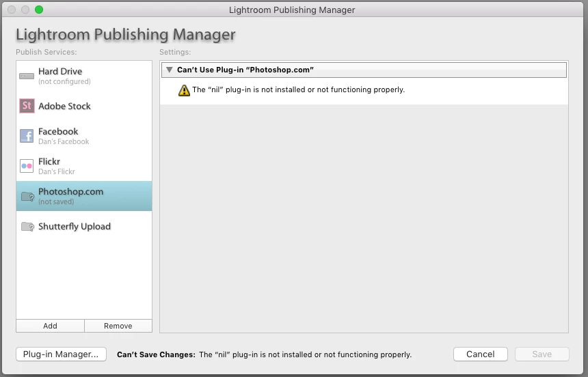Click the Facebook logo icon

point(27,136)
